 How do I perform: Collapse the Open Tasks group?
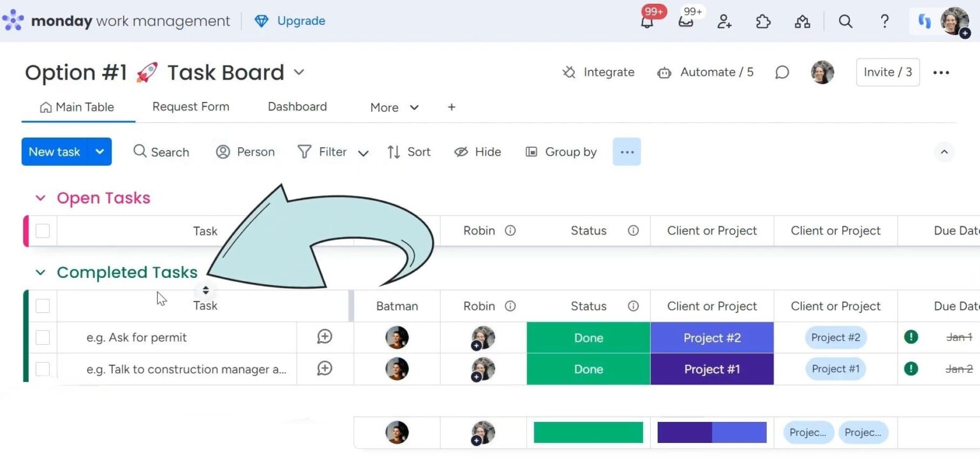coord(40,198)
